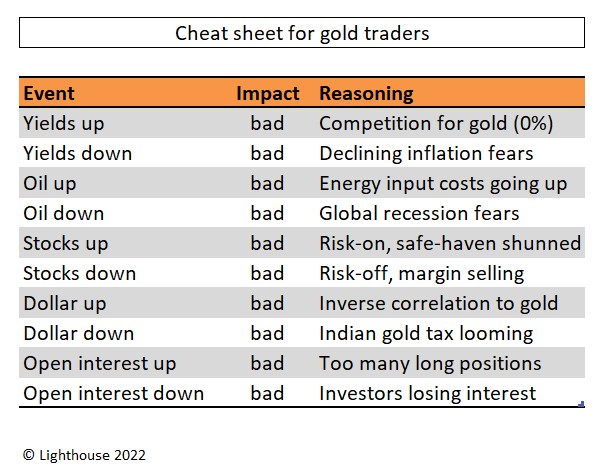Select the 'Reasoning' column header
Viewport: 606px width, 474px height.
[x=366, y=94]
